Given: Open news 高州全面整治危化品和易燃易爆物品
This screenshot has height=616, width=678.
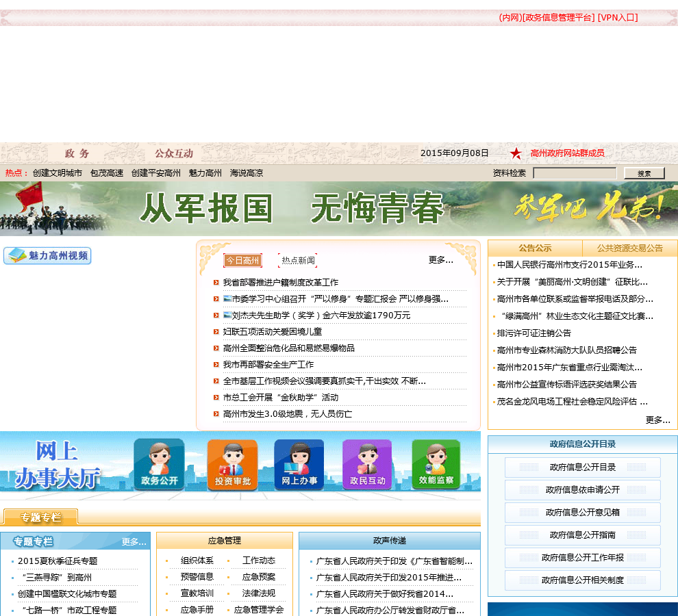Looking at the screenshot, I should [289, 348].
